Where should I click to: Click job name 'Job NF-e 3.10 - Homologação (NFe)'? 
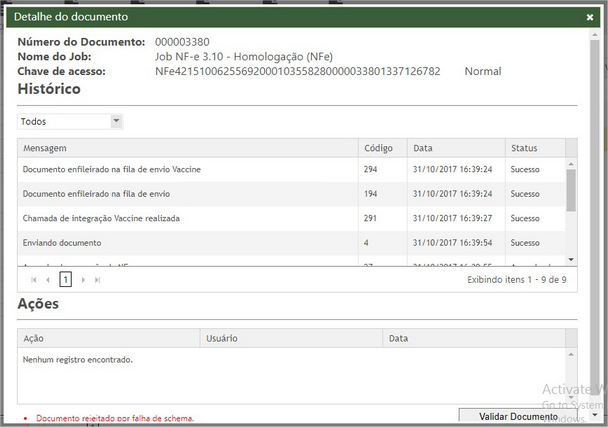pyautogui.click(x=244, y=57)
